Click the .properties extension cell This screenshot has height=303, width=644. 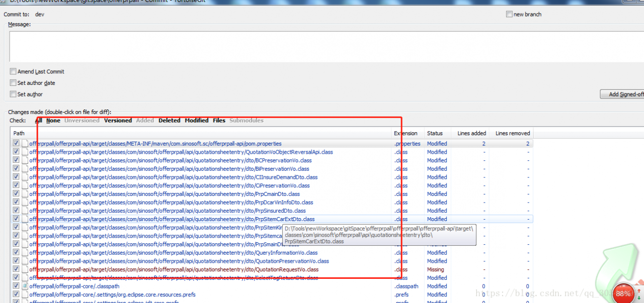tap(407, 144)
